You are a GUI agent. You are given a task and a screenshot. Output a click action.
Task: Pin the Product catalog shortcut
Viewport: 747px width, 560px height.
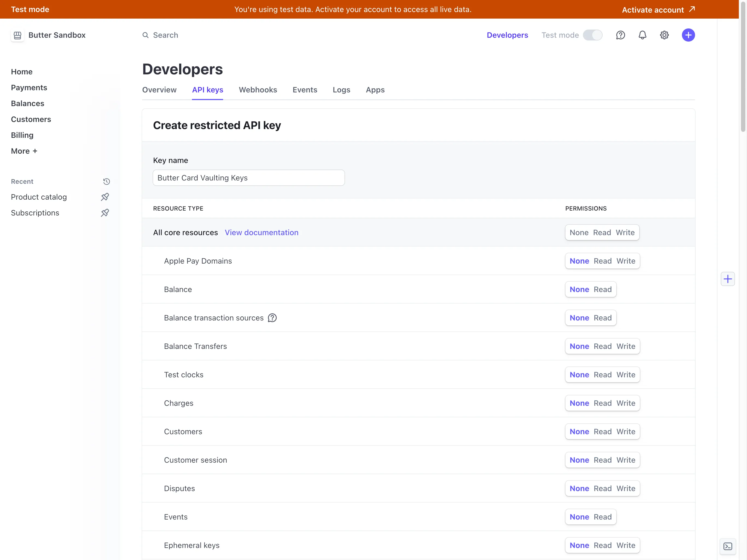[105, 197]
